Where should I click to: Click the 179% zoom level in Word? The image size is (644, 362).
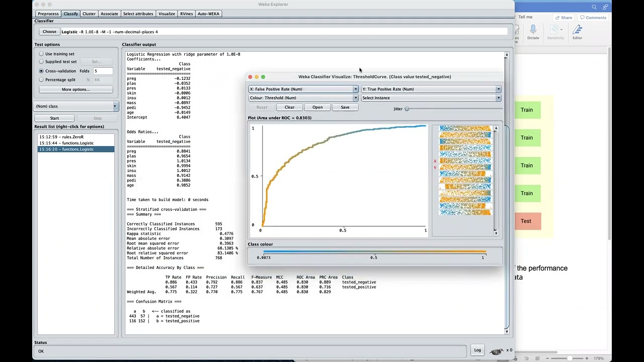pos(599,358)
